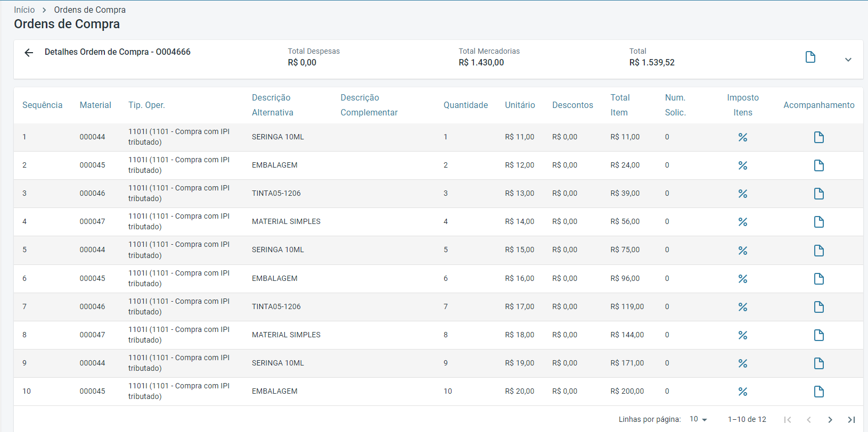Open tracking document for sequence 8

click(x=818, y=335)
